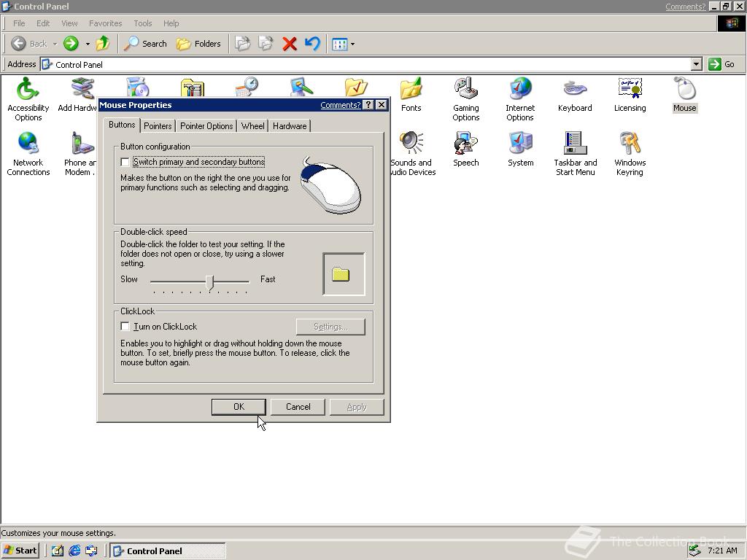This screenshot has width=747, height=560.
Task: Click Cancel in Mouse Properties
Action: tap(298, 407)
